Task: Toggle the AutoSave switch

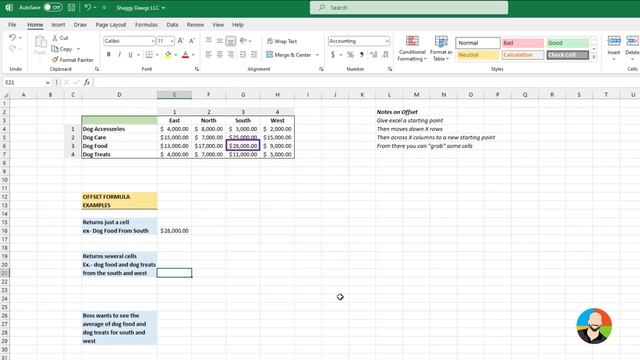Action: (53, 7)
